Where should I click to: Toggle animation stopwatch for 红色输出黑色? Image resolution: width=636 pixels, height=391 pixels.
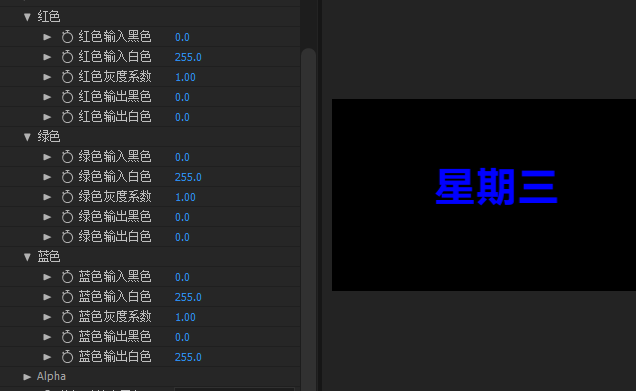67,97
